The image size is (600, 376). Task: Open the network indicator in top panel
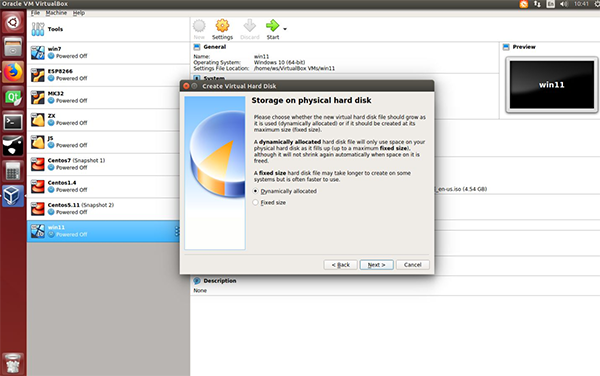tap(537, 4)
